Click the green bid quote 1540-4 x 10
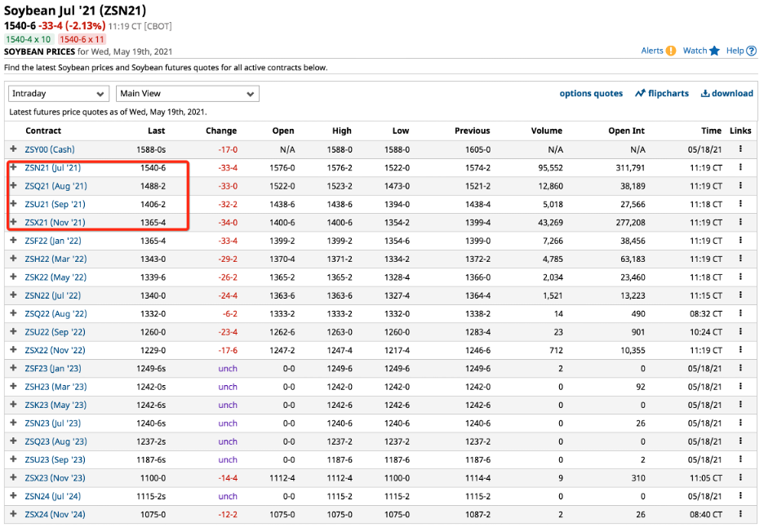Screen dimensions: 764x532 tap(29, 39)
